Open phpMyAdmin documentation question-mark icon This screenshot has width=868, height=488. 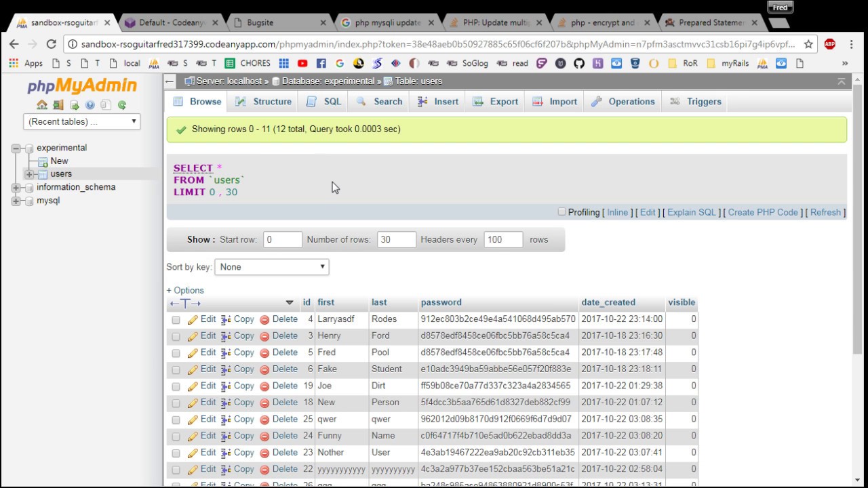(90, 105)
